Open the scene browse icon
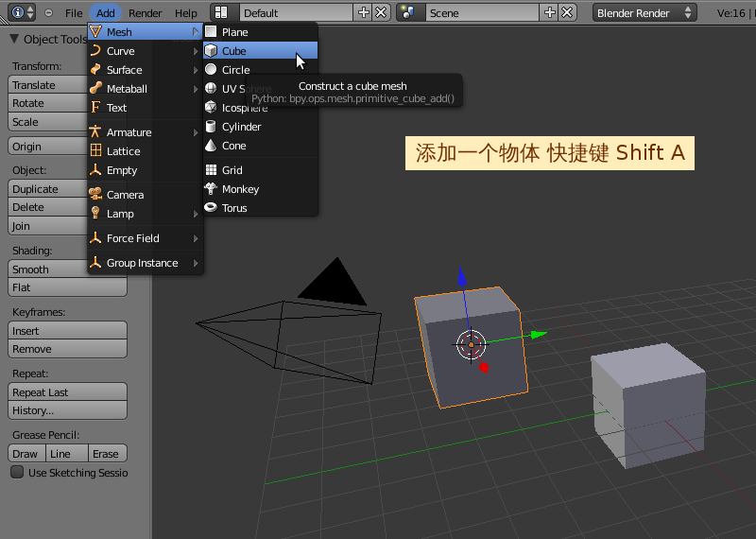The image size is (756, 539). [x=411, y=13]
